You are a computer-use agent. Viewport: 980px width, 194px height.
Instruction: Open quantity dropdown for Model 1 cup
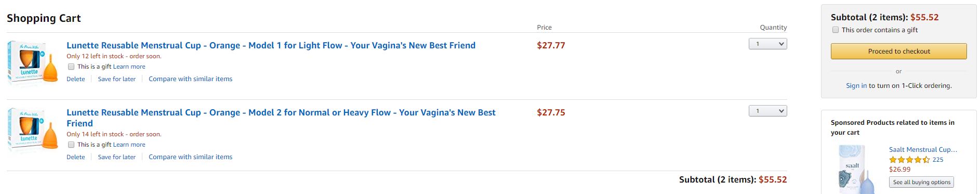click(767, 44)
